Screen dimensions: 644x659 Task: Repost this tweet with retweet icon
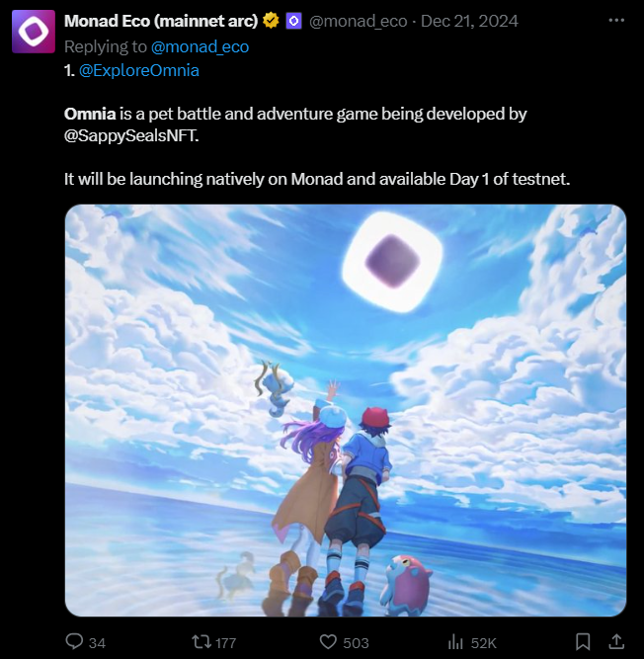tap(201, 642)
